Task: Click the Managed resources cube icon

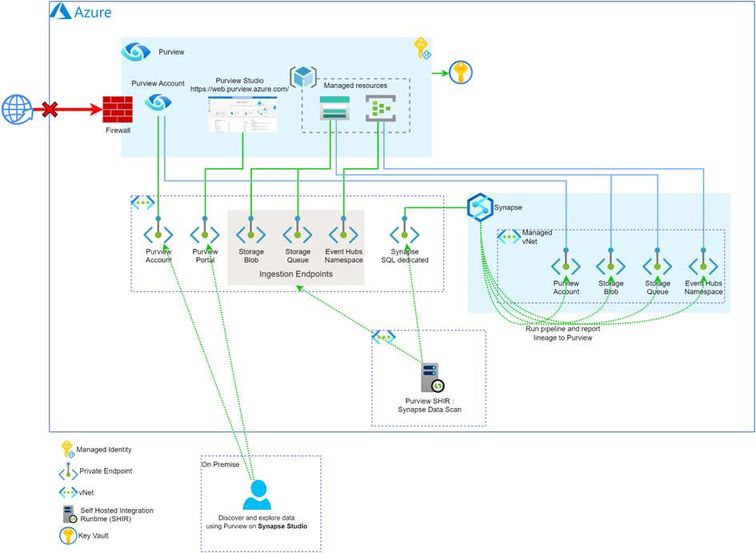Action: point(303,78)
